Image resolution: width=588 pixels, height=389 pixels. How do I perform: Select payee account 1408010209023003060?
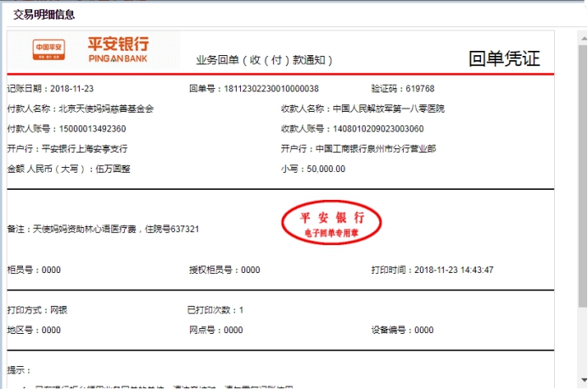378,129
